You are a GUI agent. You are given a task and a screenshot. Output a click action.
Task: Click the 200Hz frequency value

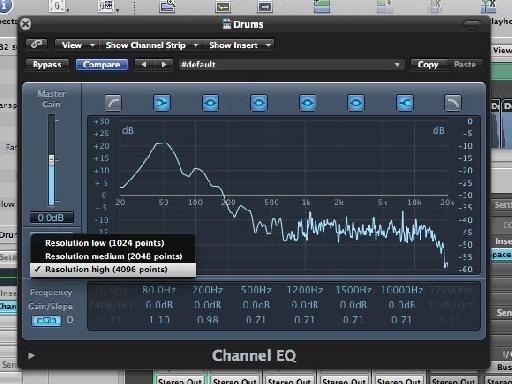pos(208,290)
